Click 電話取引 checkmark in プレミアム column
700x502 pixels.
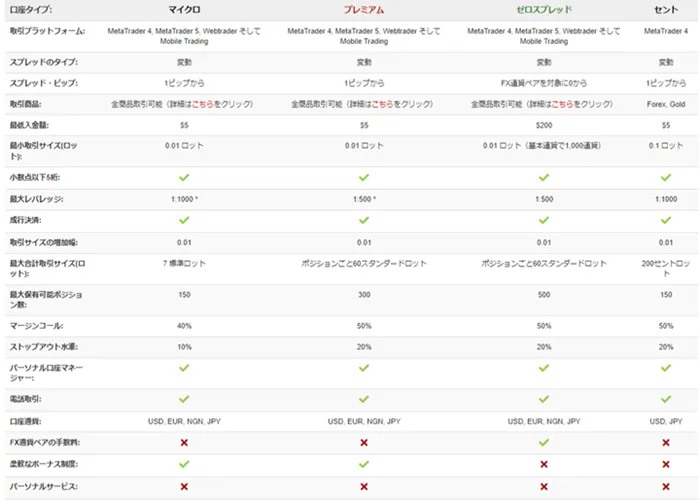364,399
